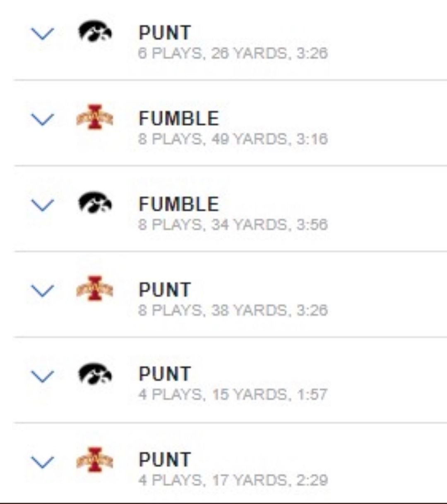Expand the 4 plays, 17 yards punt drive chevron
Screen dimensions: 447x504
pyautogui.click(x=43, y=462)
